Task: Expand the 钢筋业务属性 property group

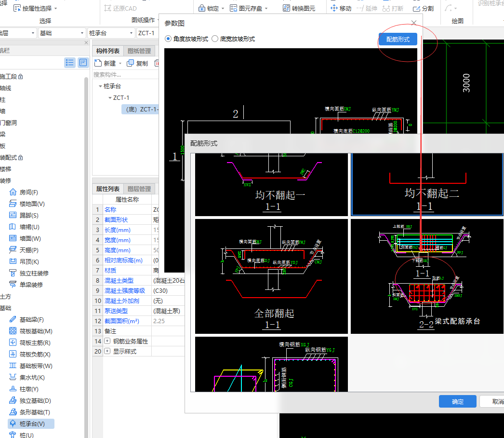Action: tap(107, 341)
